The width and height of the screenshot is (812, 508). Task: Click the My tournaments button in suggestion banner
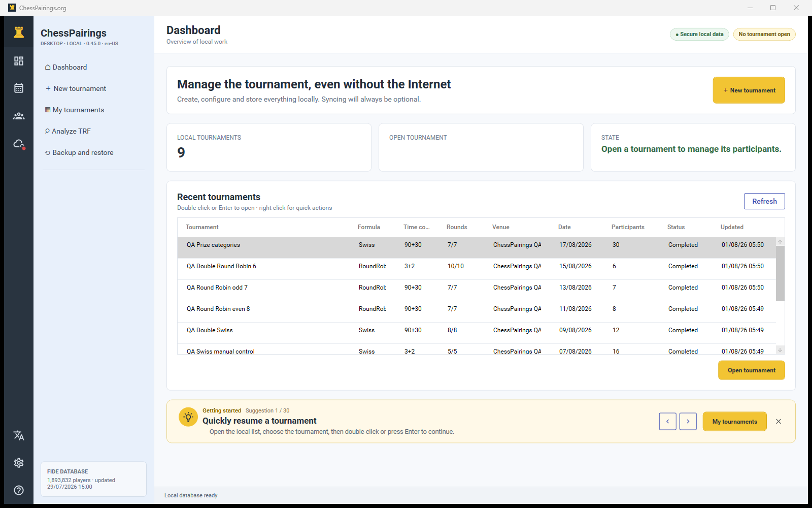[735, 422]
